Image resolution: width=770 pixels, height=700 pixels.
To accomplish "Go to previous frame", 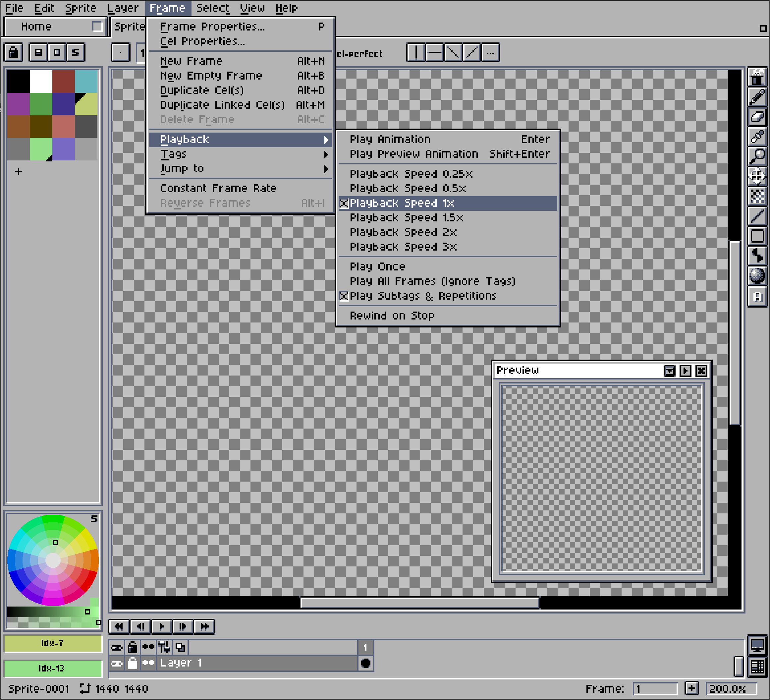I will click(x=140, y=626).
